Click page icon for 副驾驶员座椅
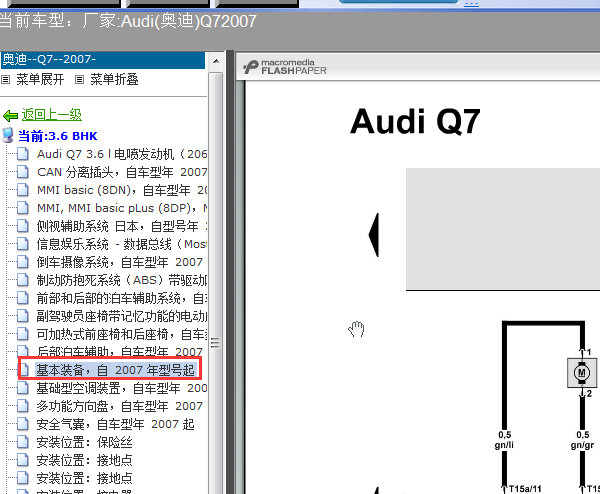The height and width of the screenshot is (494, 600). pos(23,316)
